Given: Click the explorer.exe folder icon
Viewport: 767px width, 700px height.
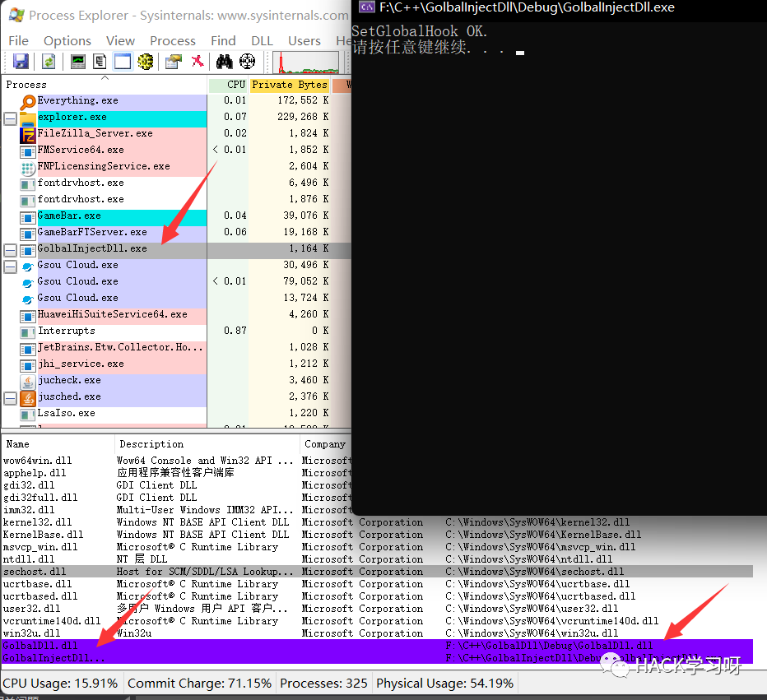Looking at the screenshot, I should tap(28, 118).
